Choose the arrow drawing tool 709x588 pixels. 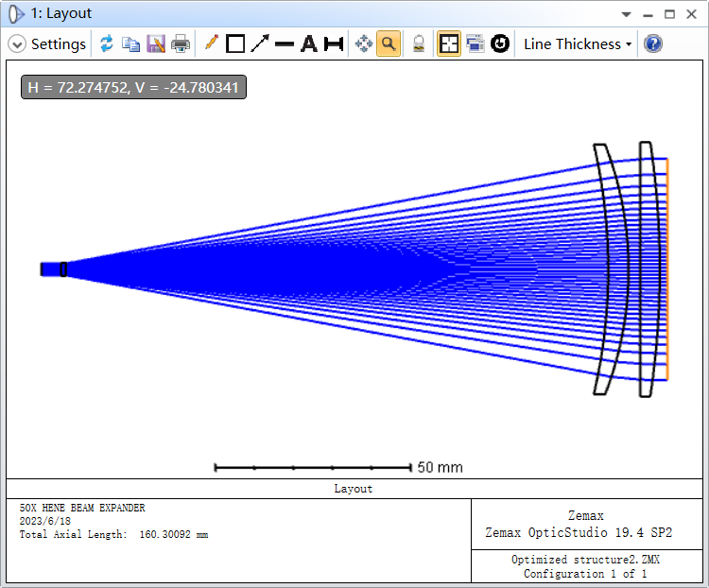click(x=260, y=43)
